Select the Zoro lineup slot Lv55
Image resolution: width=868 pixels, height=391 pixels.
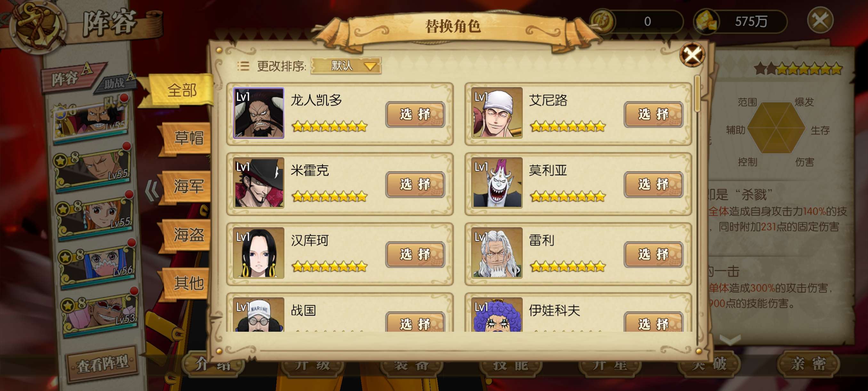92,168
